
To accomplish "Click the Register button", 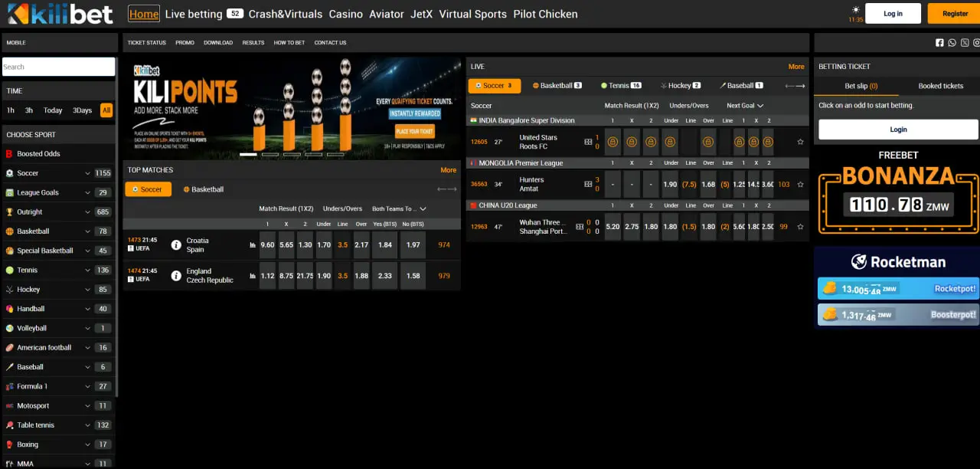I will (955, 13).
